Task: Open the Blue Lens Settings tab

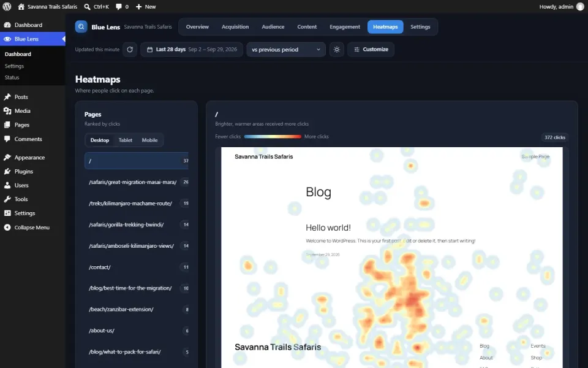Action: (x=420, y=26)
